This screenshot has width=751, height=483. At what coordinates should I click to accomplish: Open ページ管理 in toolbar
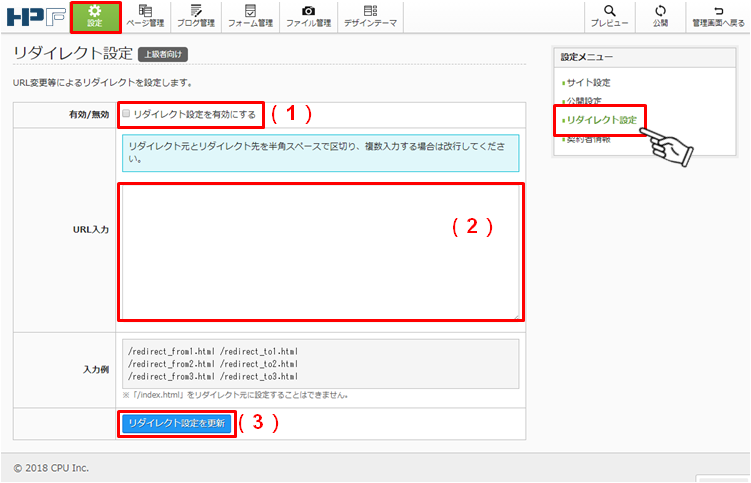tap(145, 17)
